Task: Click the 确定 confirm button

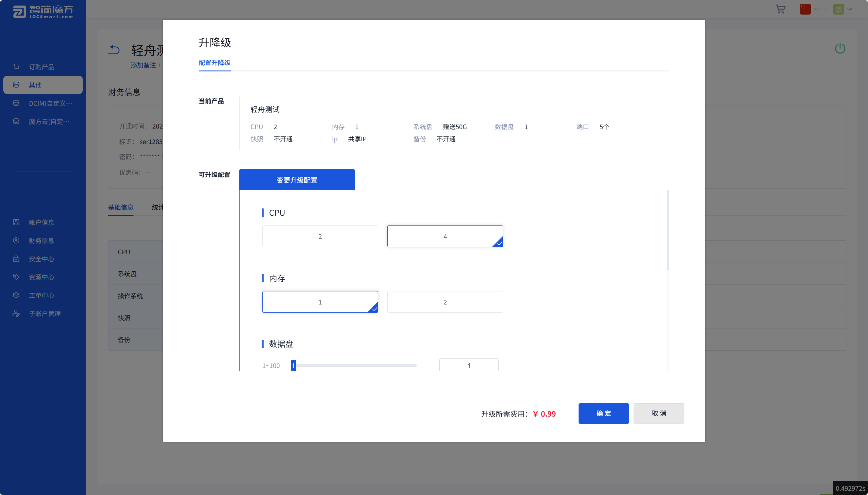Action: coord(603,413)
